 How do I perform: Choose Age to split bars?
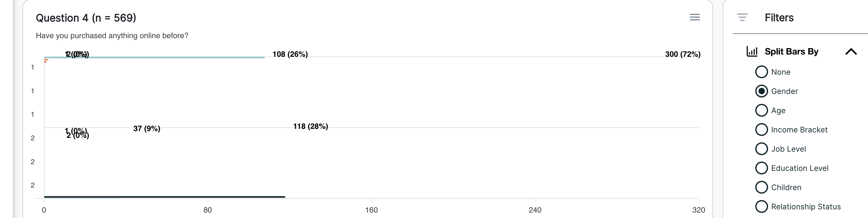click(x=761, y=110)
